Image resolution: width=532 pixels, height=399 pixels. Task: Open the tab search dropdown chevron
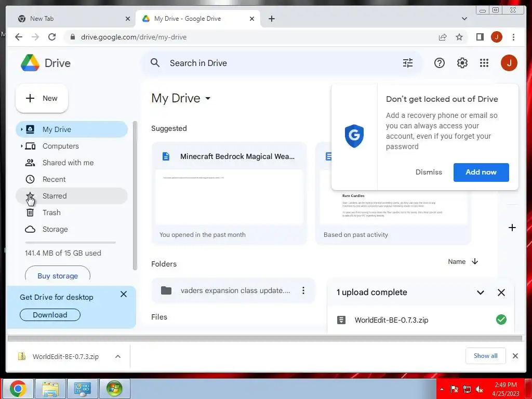(x=464, y=19)
